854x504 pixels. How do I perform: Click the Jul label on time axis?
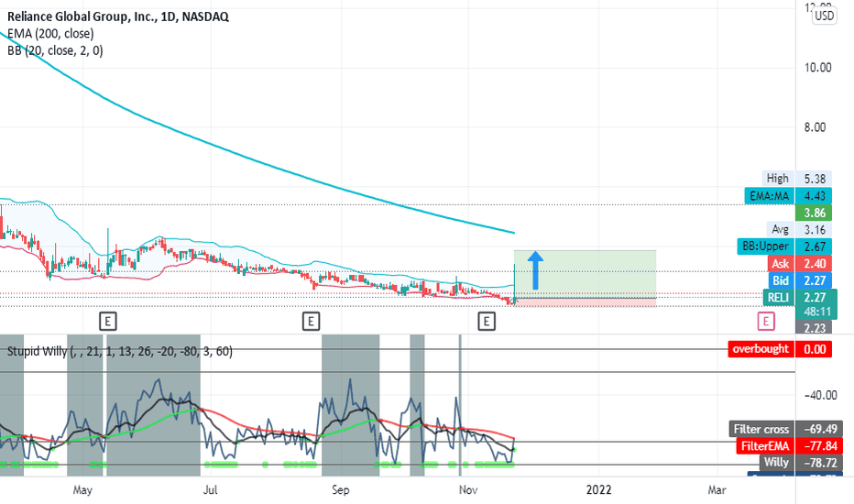pyautogui.click(x=210, y=490)
